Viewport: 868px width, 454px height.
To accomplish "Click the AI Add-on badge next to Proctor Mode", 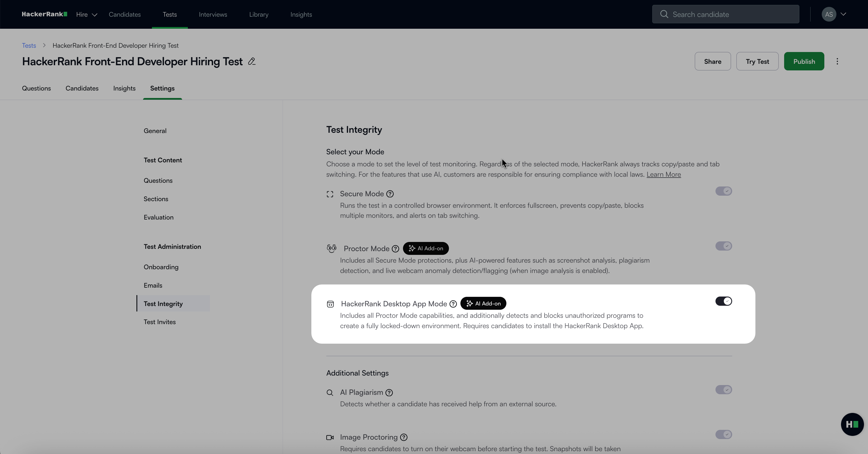I will [x=426, y=248].
